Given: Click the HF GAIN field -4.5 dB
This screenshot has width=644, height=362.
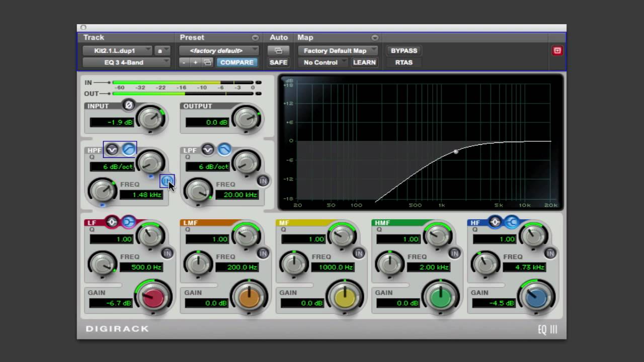Looking at the screenshot, I should tap(494, 303).
